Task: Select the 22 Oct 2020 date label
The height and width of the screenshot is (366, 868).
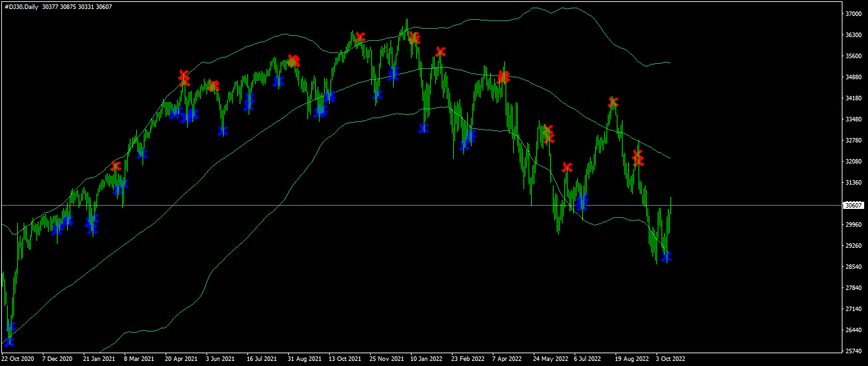Action: [x=19, y=359]
